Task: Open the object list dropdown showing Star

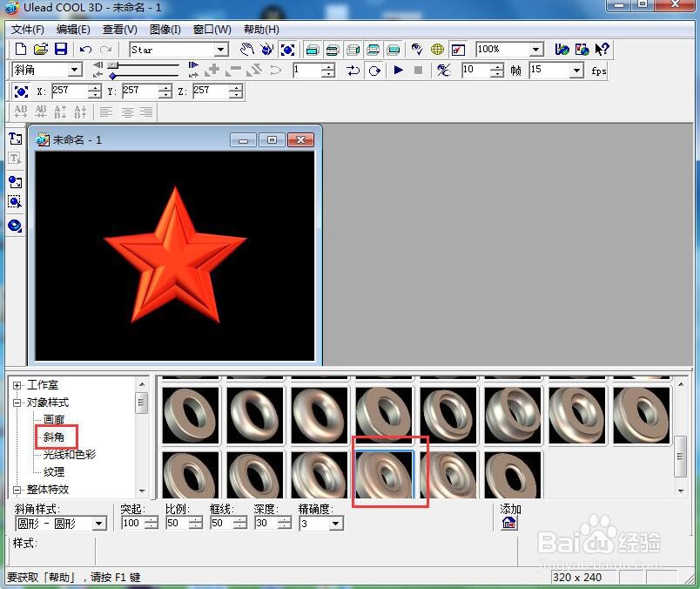Action: point(221,50)
